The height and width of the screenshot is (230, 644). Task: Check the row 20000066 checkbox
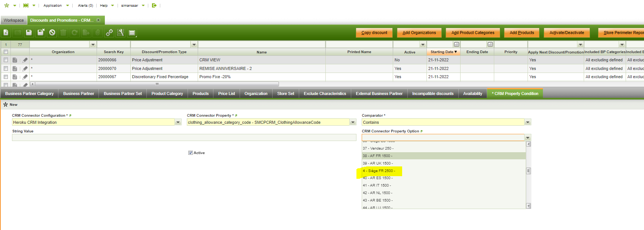pos(6,60)
